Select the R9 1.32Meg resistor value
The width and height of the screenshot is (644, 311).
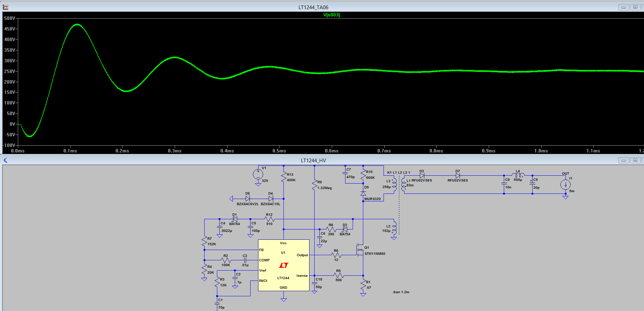[325, 188]
